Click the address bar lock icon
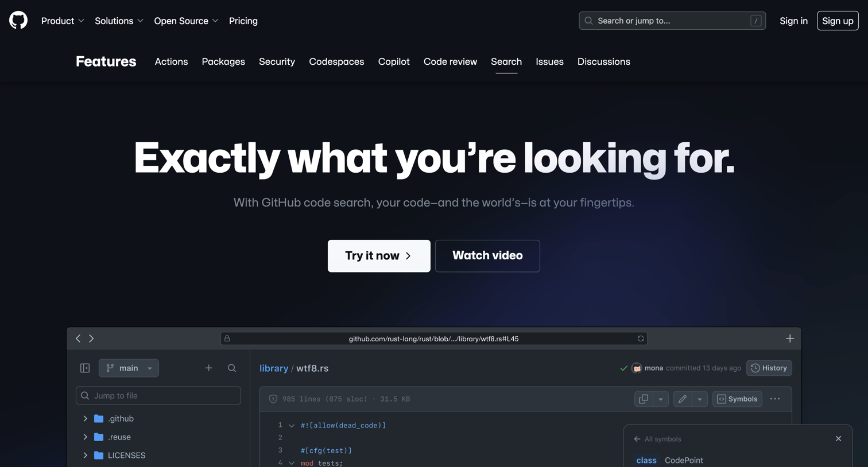The width and height of the screenshot is (868, 467). click(x=227, y=338)
